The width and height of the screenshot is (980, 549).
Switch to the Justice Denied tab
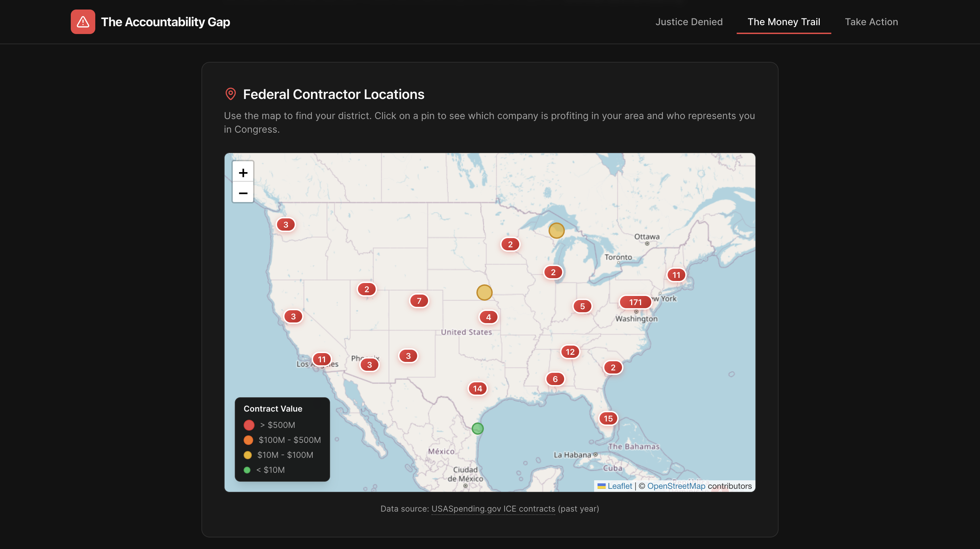coord(689,22)
